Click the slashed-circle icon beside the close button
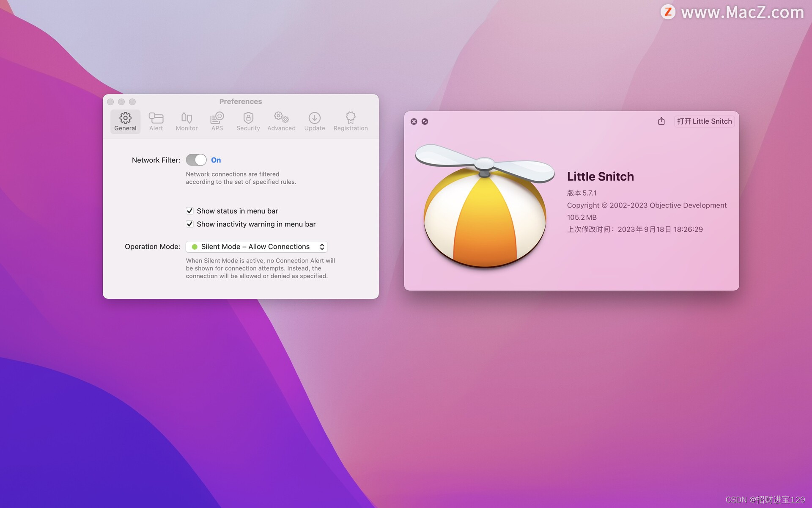Screen dimensions: 812x508 (x=425, y=121)
